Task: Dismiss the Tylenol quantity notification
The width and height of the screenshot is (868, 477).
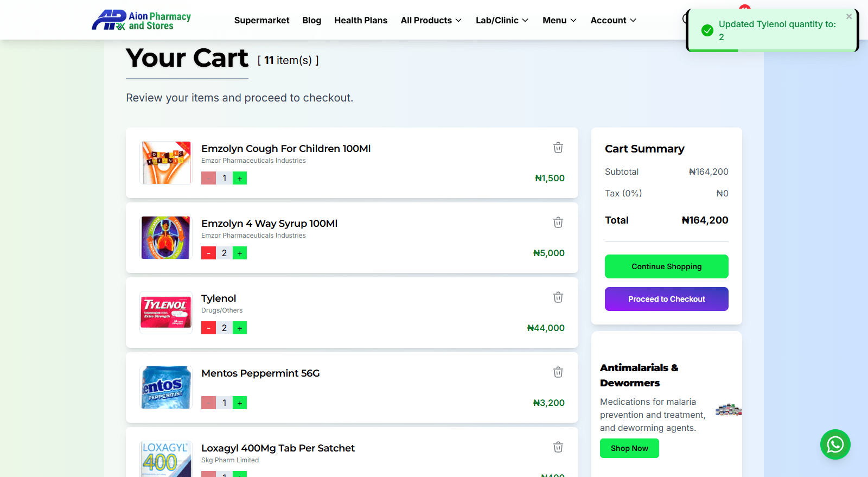Action: click(849, 17)
